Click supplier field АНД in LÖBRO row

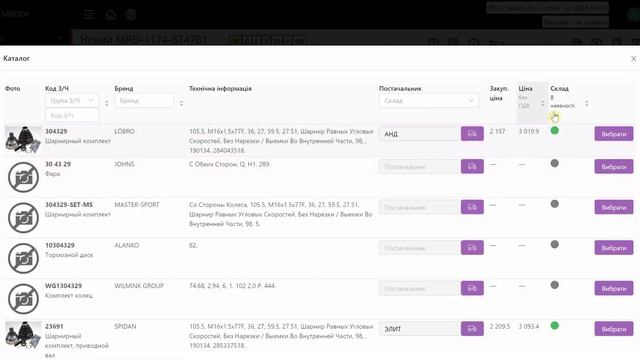click(x=420, y=134)
